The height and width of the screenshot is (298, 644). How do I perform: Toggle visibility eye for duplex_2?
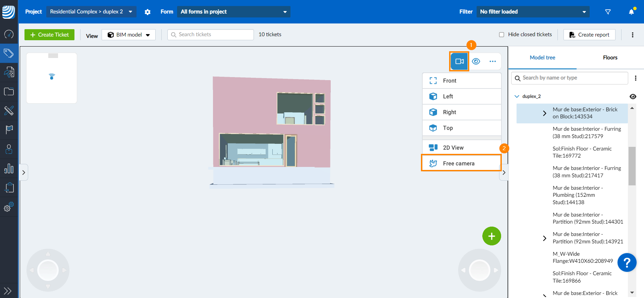click(x=633, y=97)
